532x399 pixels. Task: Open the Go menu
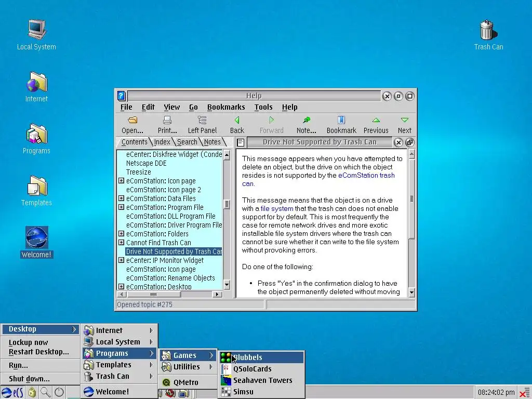click(x=193, y=107)
